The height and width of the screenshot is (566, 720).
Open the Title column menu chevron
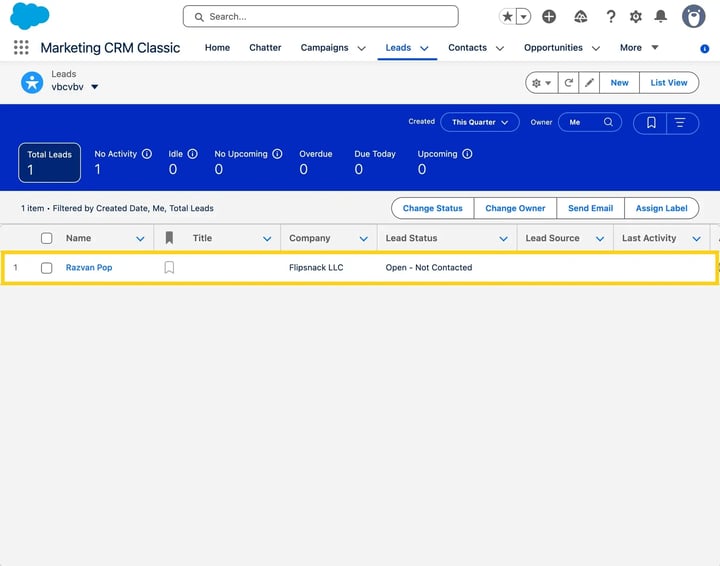pos(267,239)
